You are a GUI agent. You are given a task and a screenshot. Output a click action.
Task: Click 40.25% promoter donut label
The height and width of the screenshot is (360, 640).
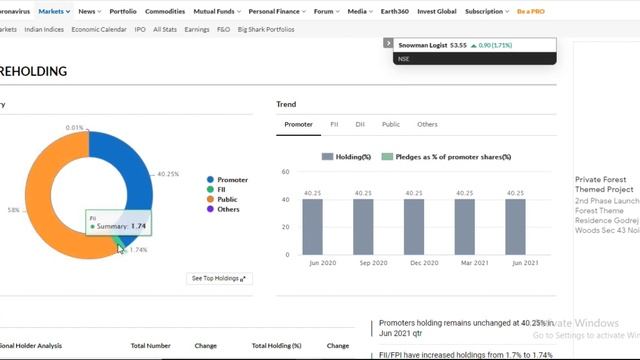pos(168,174)
